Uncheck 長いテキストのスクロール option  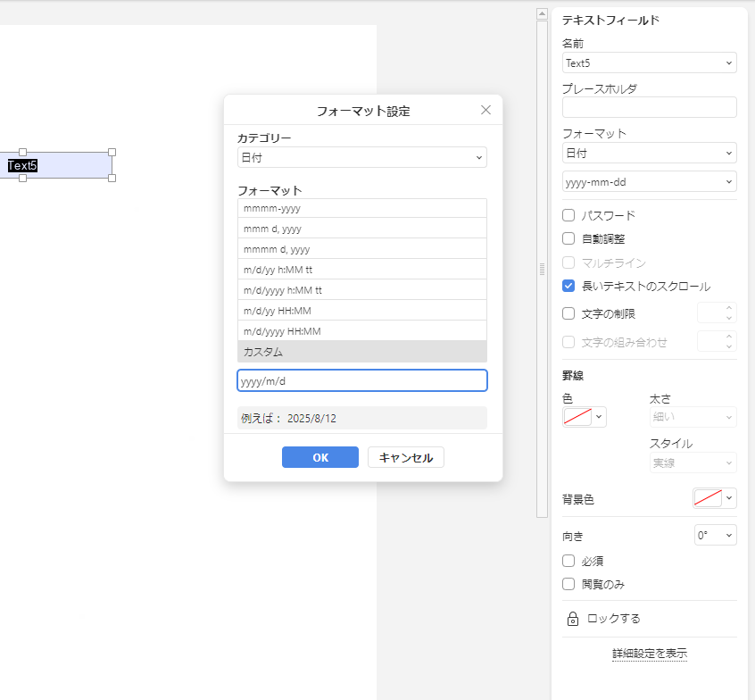coord(568,287)
